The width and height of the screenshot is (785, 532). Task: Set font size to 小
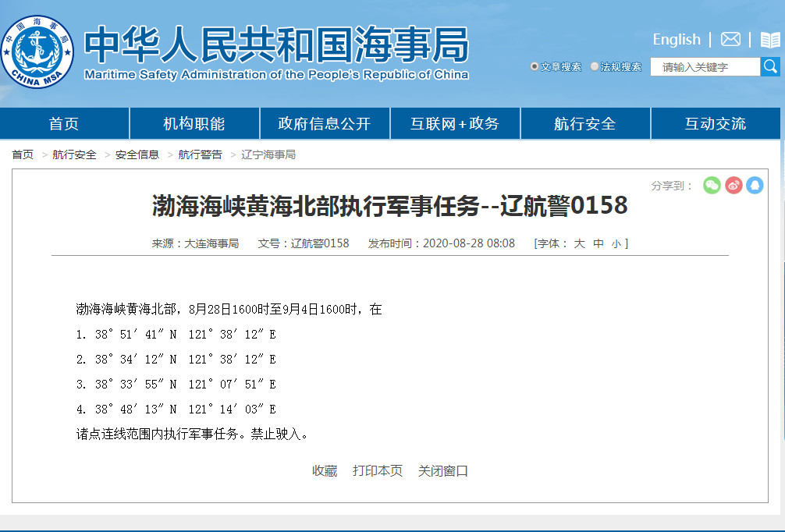616,243
